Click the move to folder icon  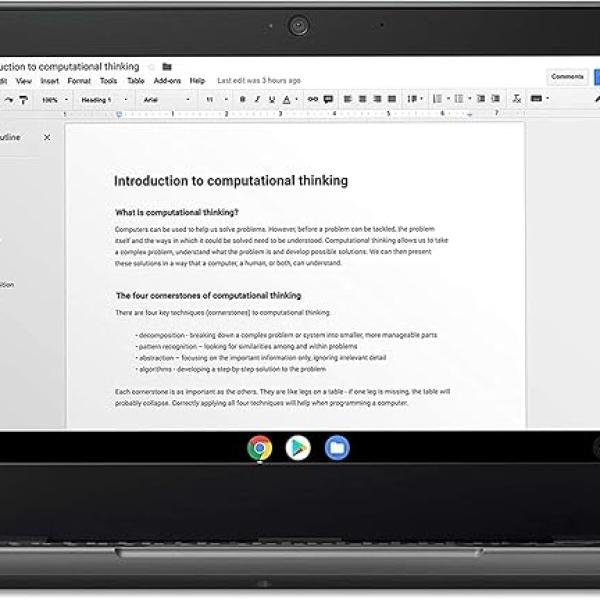[167, 67]
